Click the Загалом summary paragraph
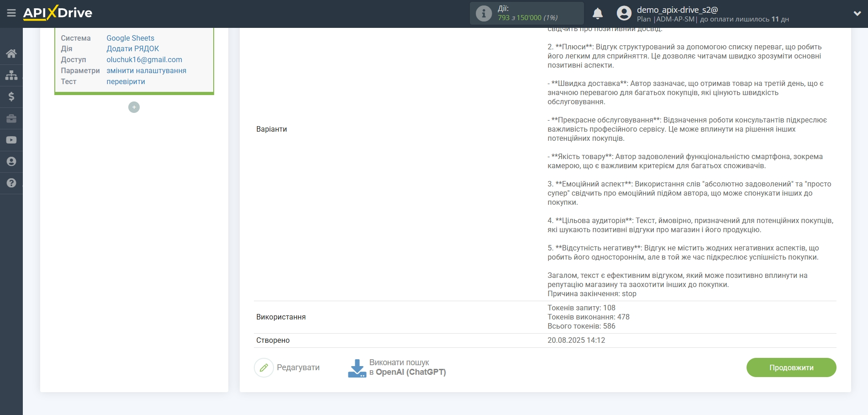 [678, 280]
